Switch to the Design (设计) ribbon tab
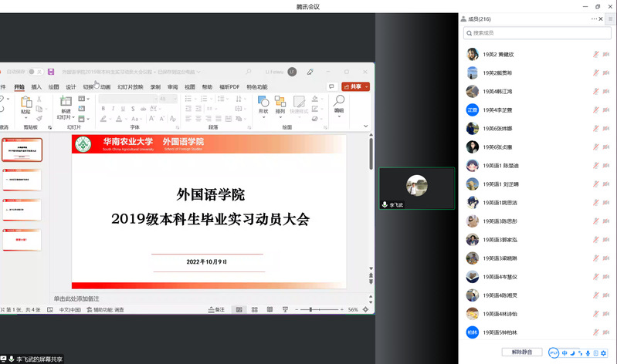Image resolution: width=617 pixels, height=364 pixels. point(71,87)
